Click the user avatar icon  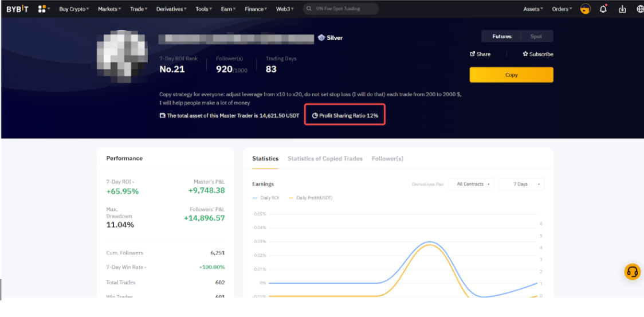pos(585,9)
